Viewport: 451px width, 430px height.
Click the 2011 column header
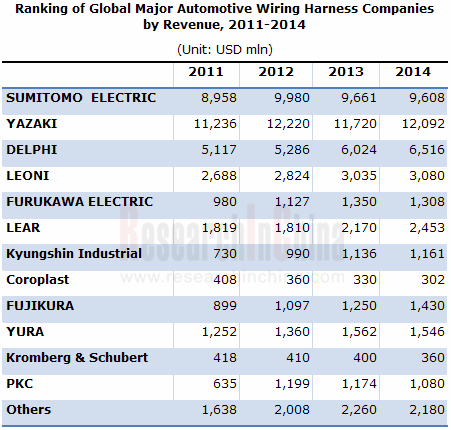(x=206, y=72)
